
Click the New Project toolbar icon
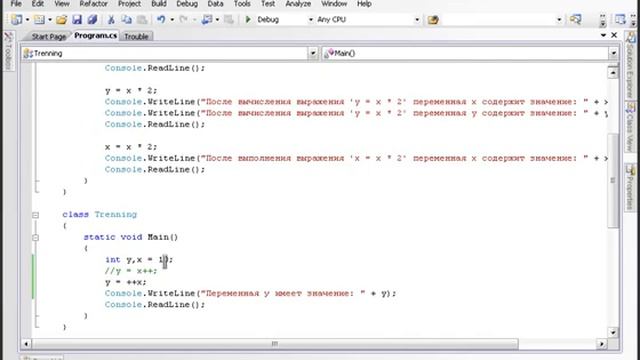click(x=17, y=19)
